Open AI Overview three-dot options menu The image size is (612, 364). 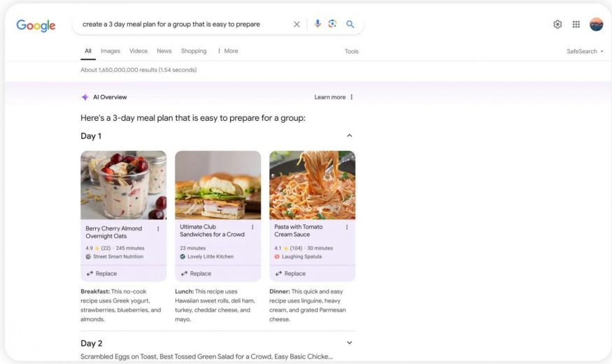click(x=352, y=97)
